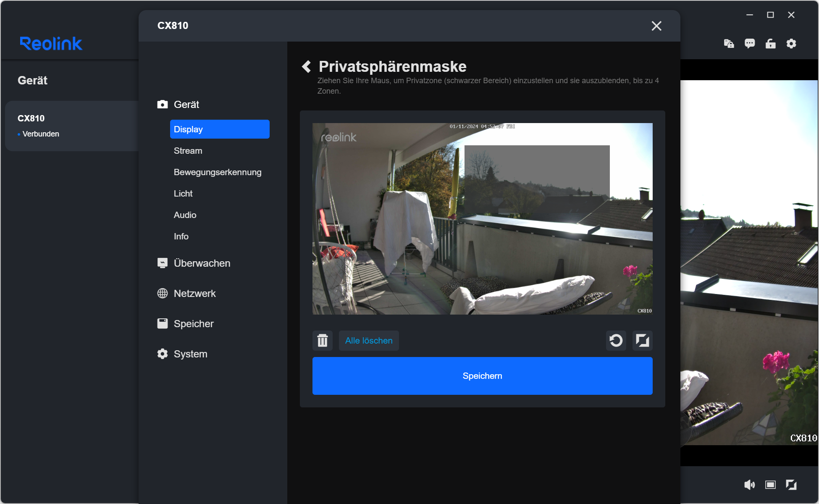
Task: Open the app settings gear icon
Action: pyautogui.click(x=791, y=44)
